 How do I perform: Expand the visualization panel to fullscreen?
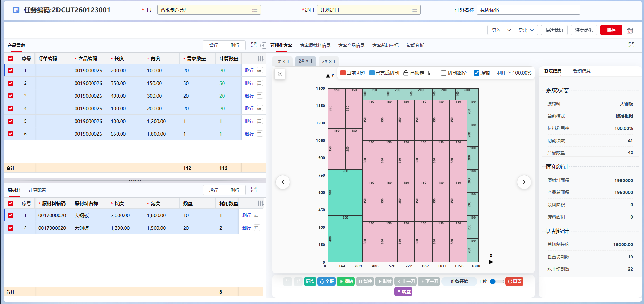[x=631, y=45]
